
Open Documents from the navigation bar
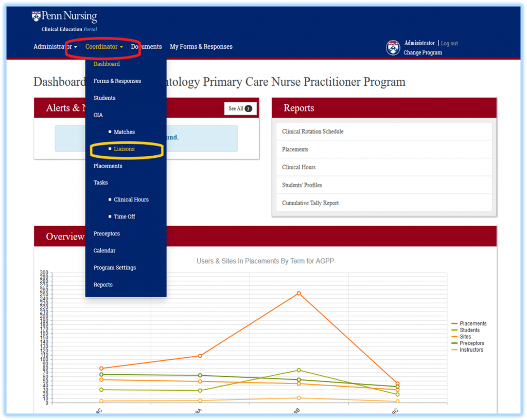(146, 46)
